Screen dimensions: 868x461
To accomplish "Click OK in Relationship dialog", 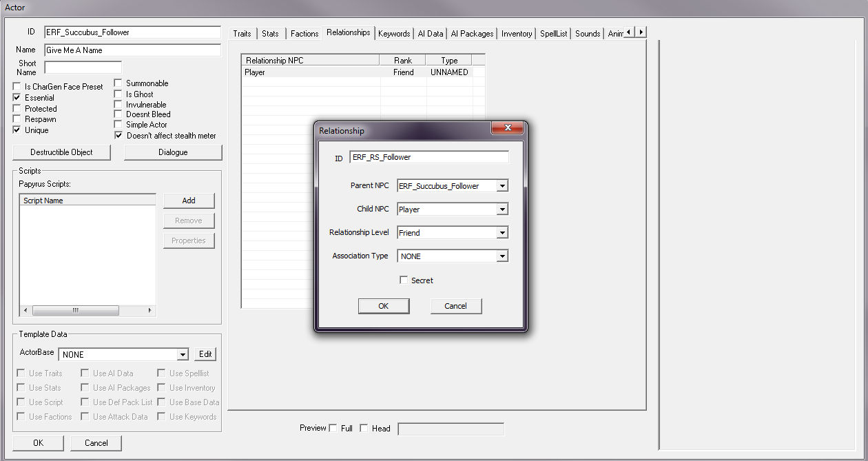I will pos(384,306).
